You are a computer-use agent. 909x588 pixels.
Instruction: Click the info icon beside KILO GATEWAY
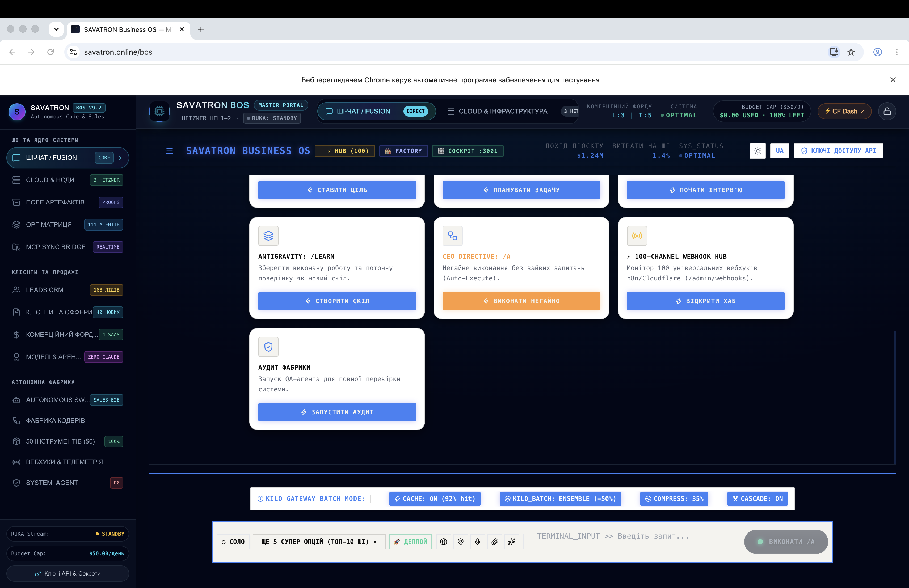click(260, 499)
